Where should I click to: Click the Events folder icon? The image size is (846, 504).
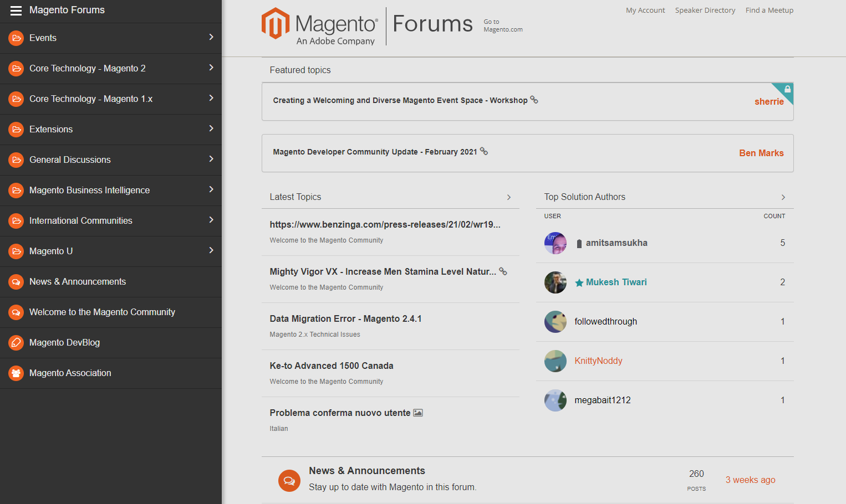pyautogui.click(x=16, y=38)
